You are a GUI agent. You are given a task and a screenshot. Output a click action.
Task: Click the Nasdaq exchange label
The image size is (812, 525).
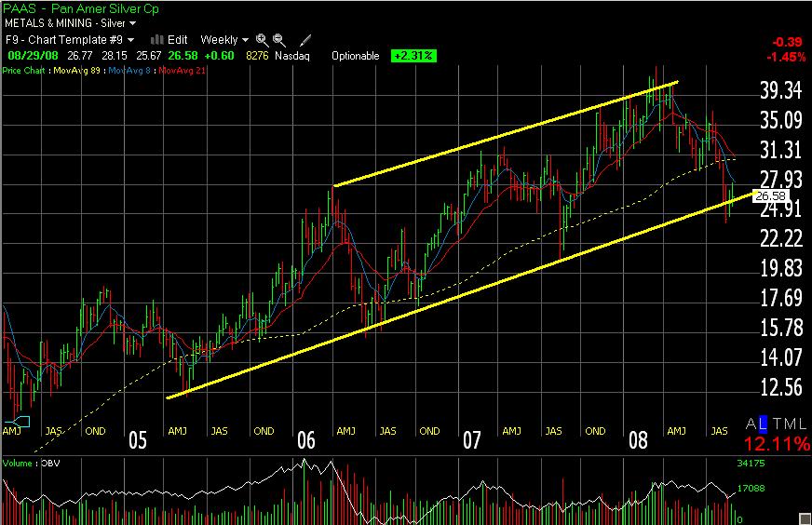coord(292,56)
